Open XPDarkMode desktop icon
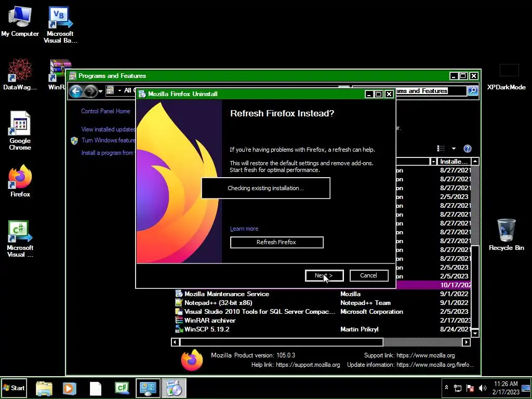This screenshot has width=532, height=399. [506, 76]
